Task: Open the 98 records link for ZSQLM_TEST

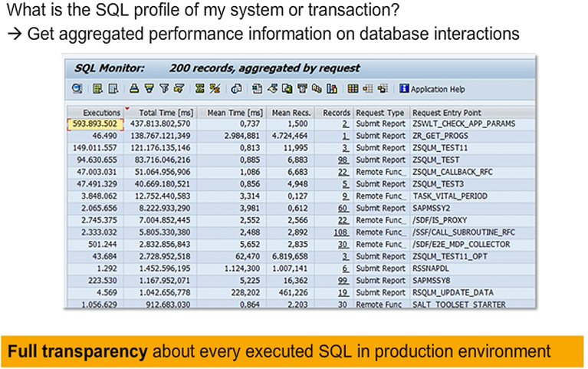Action: [343, 160]
